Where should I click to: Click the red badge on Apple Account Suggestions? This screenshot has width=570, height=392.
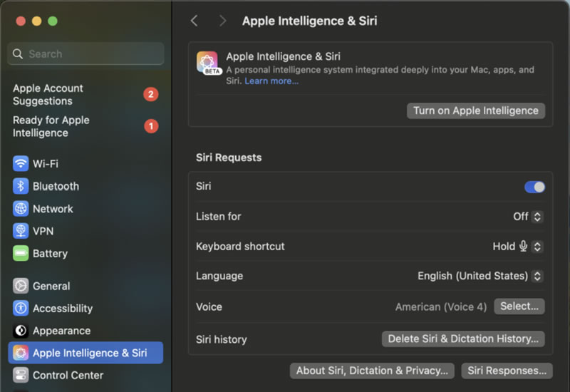(151, 95)
